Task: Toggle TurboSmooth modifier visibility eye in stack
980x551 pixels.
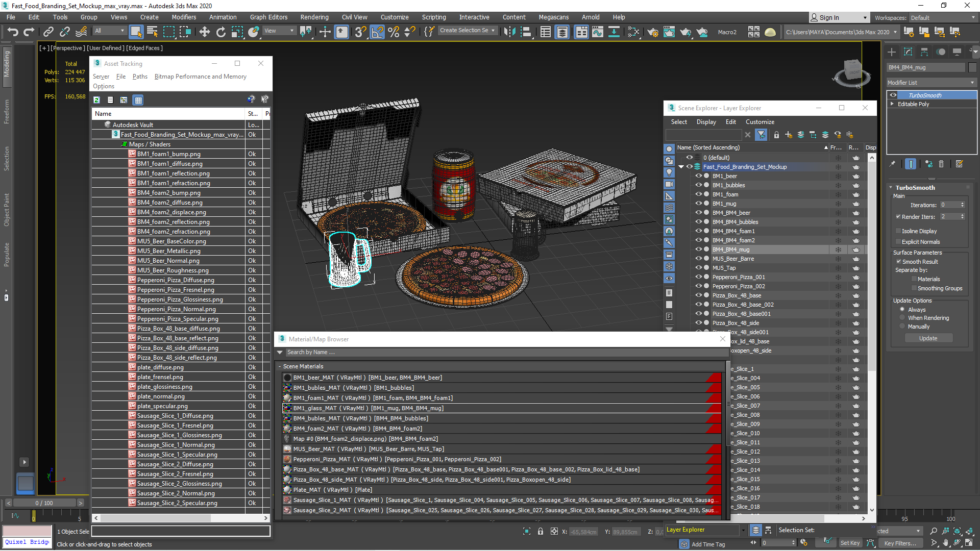Action: (893, 95)
